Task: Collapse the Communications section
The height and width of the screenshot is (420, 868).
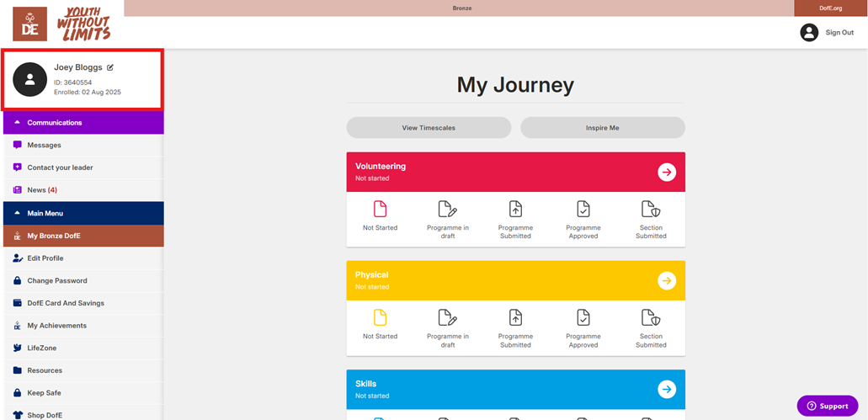Action: pos(19,123)
